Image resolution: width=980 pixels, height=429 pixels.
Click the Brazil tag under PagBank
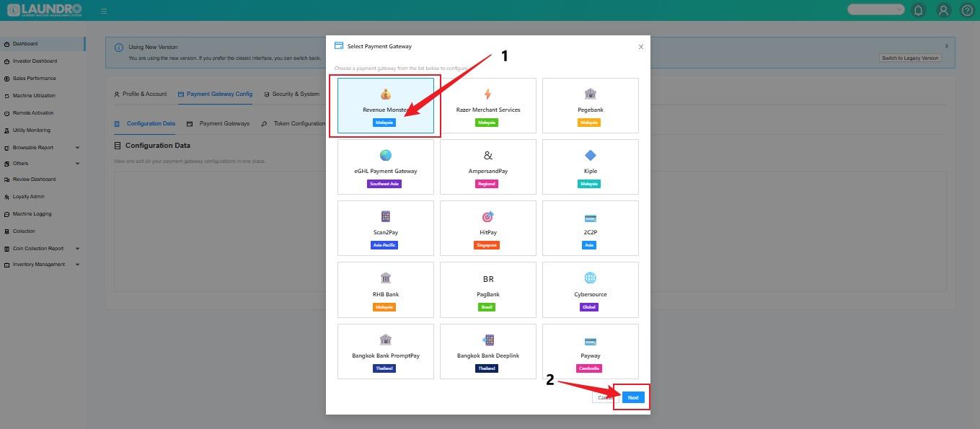tap(487, 307)
